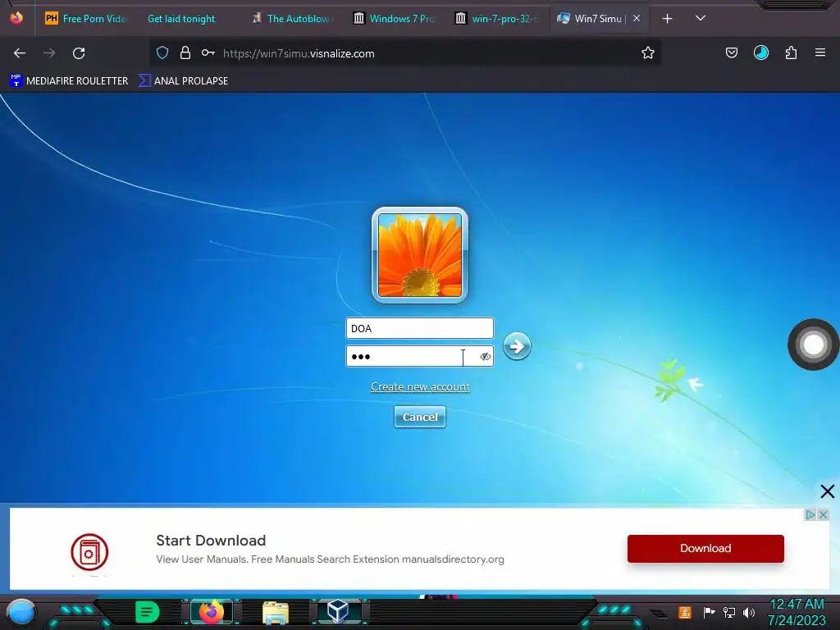840x630 pixels.
Task: Open the volume speaker tray icon
Action: 749,612
